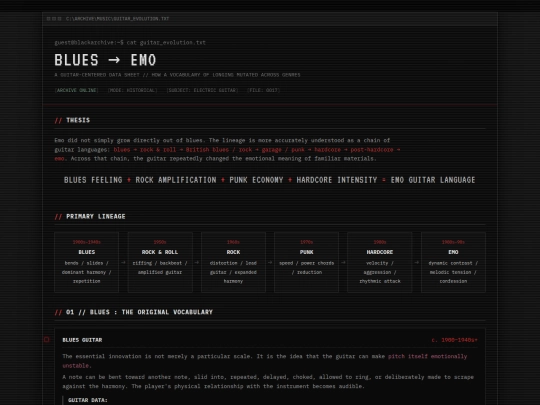Click the MODE: HISTORICAL tag
The width and height of the screenshot is (540, 405).
coord(133,90)
